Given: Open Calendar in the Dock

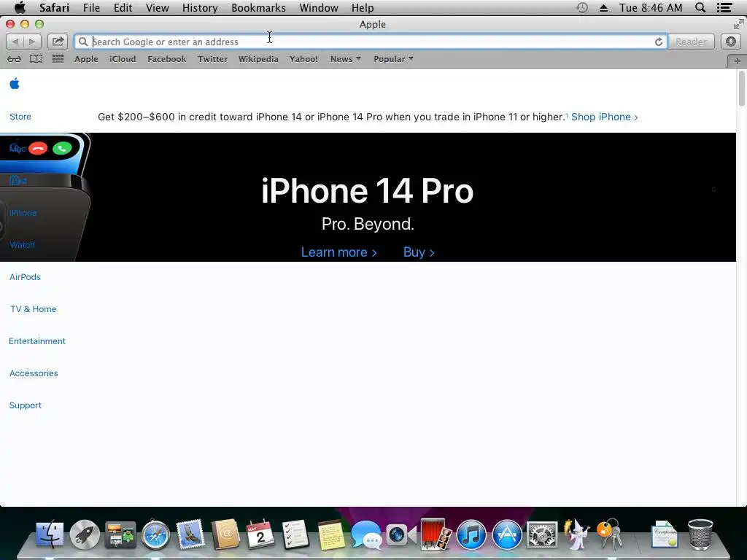Looking at the screenshot, I should tap(260, 534).
